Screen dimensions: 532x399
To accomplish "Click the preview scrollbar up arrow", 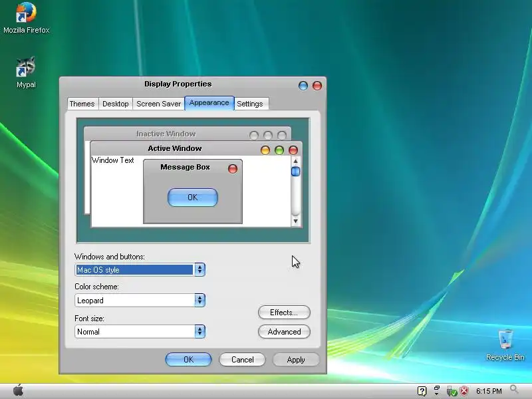I will pyautogui.click(x=295, y=161).
